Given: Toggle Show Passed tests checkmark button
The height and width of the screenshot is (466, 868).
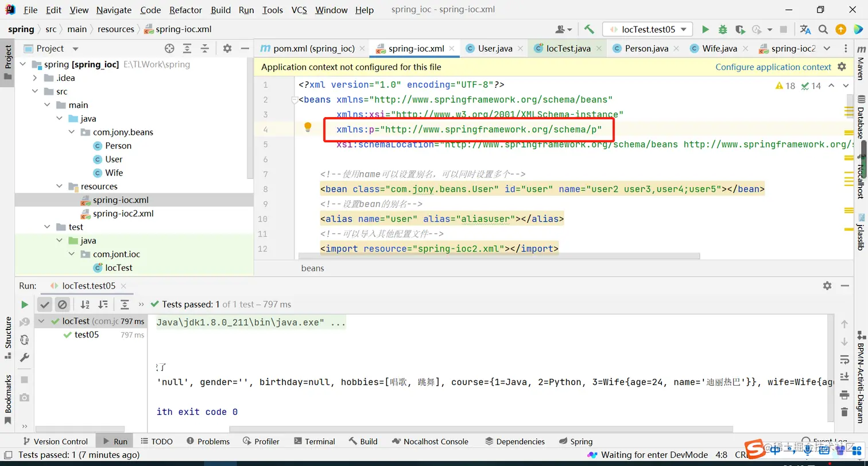Looking at the screenshot, I should tap(45, 305).
